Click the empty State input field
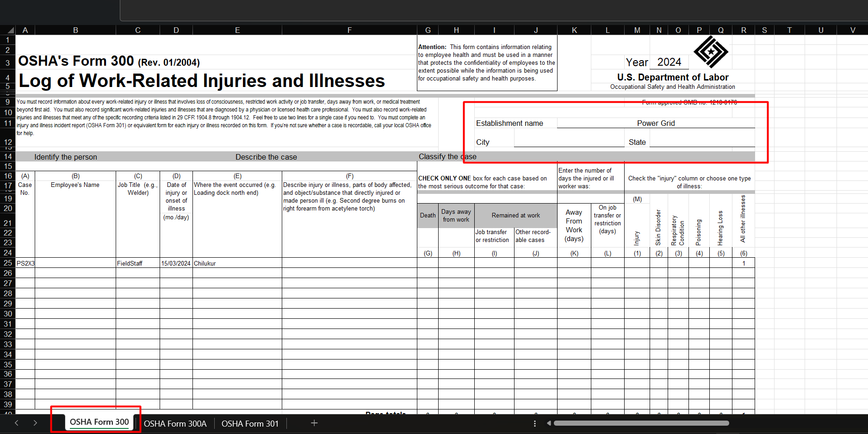The image size is (868, 434). pyautogui.click(x=701, y=142)
